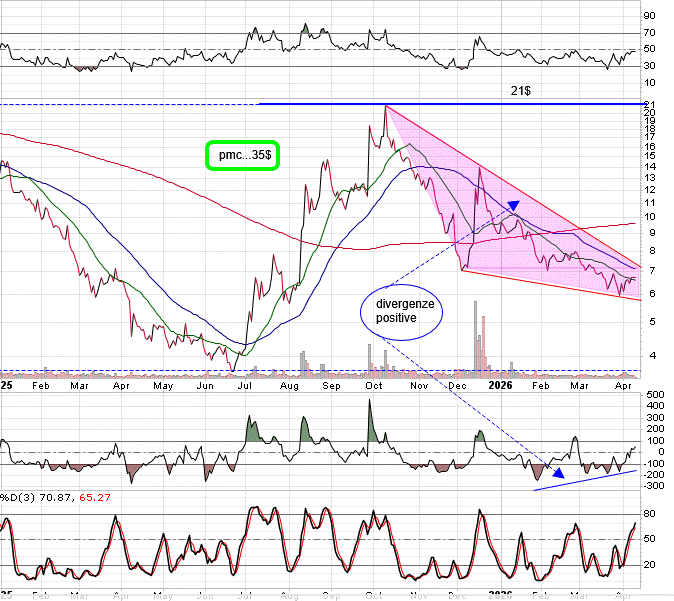The image size is (674, 601).
Task: Click the 90 level on the RSI scale
Action: coord(649,15)
